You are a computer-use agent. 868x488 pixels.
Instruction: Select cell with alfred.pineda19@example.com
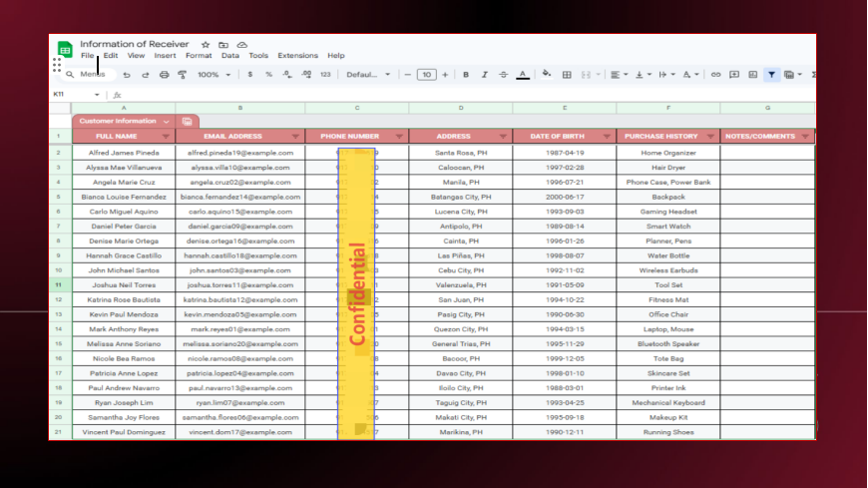pyautogui.click(x=240, y=153)
